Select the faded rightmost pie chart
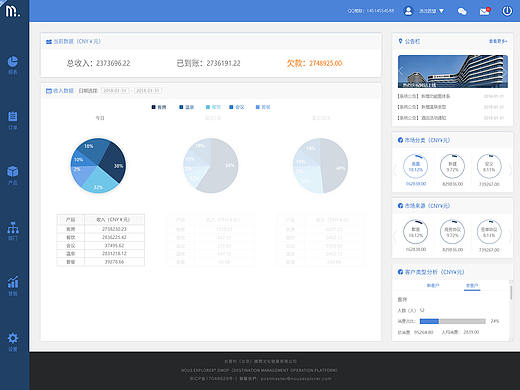Screen dimensions: 520x390 320,166
